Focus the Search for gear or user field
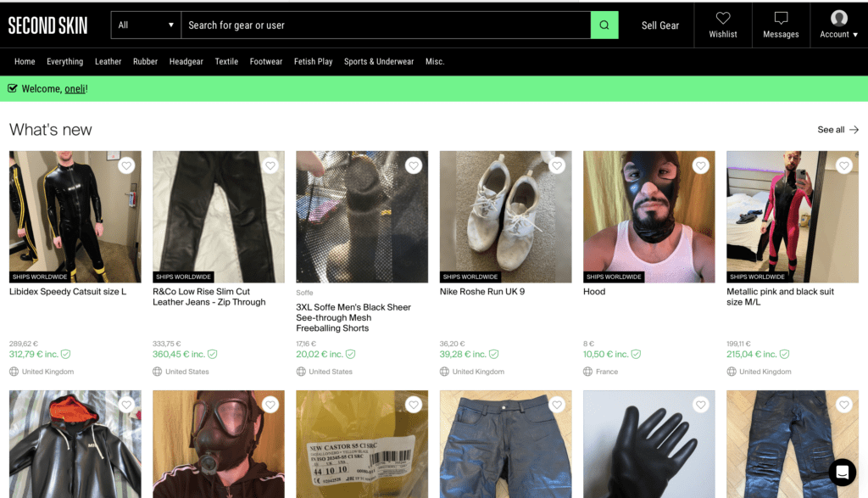This screenshot has width=868, height=498. [386, 25]
